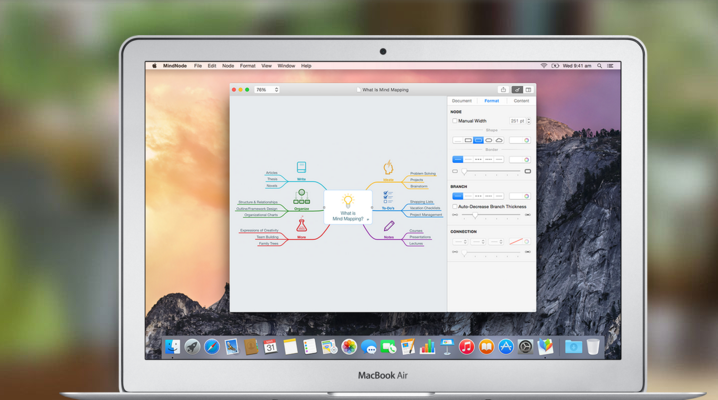
Task: Click the purple pencil icon above Notes
Action: [389, 226]
